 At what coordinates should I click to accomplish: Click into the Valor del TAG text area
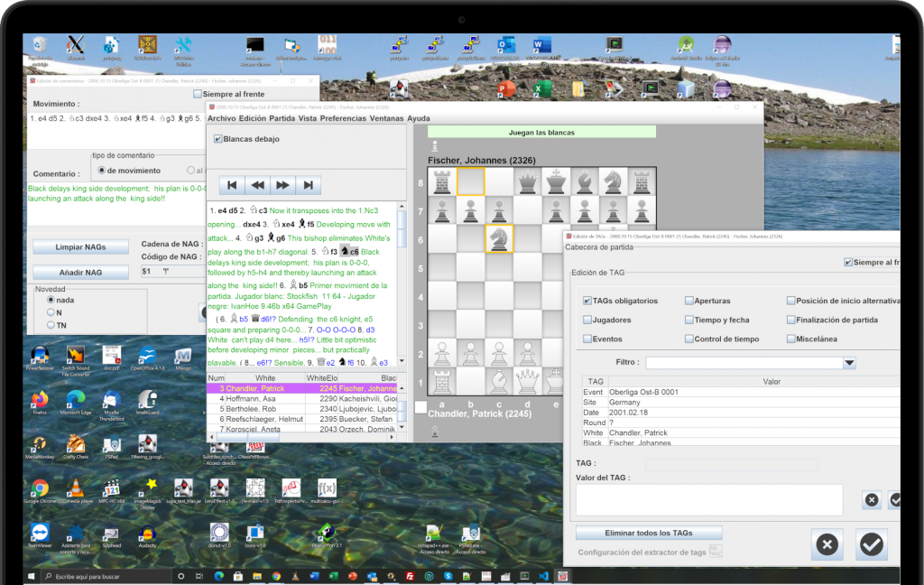tap(709, 500)
